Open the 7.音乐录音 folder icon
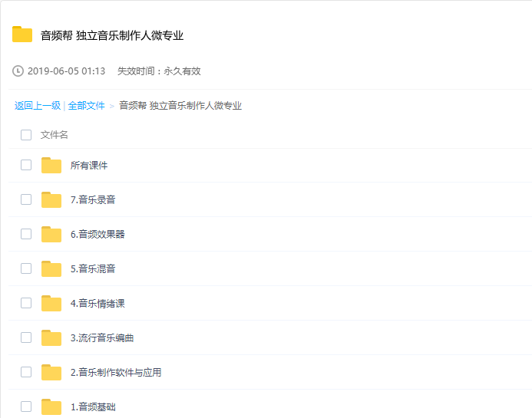 tap(51, 199)
